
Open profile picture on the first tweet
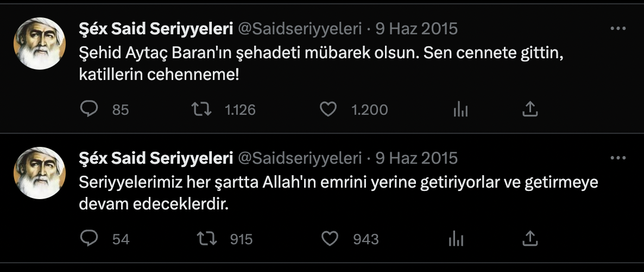39,44
